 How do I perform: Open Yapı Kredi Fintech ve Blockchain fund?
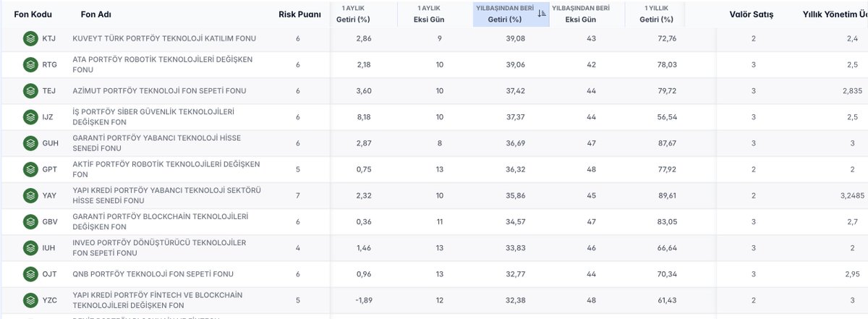pyautogui.click(x=158, y=300)
